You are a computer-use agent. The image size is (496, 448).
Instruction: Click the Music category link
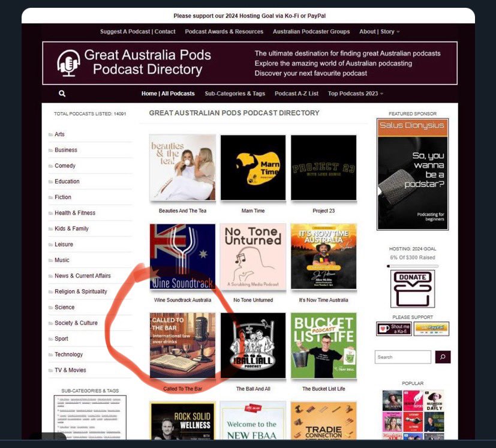pos(62,260)
